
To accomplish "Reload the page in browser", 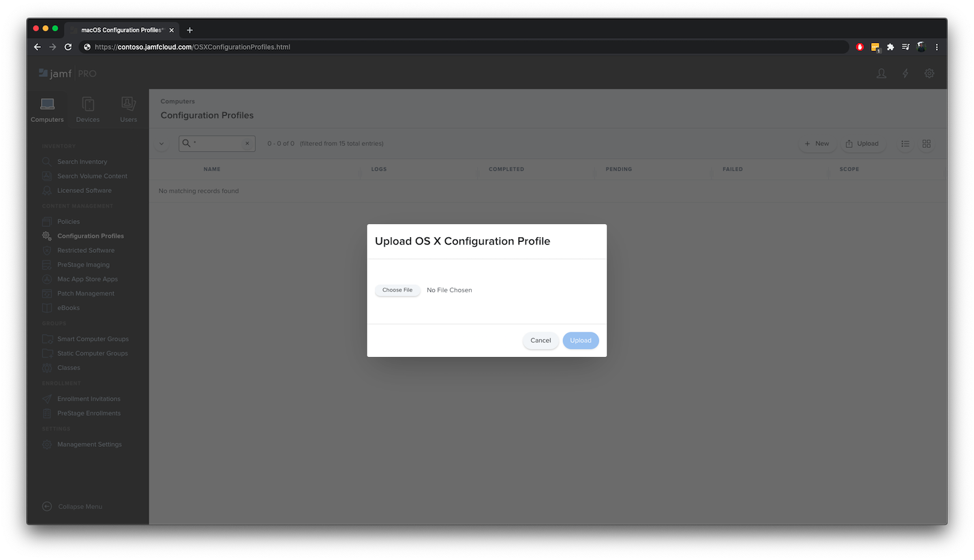I will tap(68, 47).
